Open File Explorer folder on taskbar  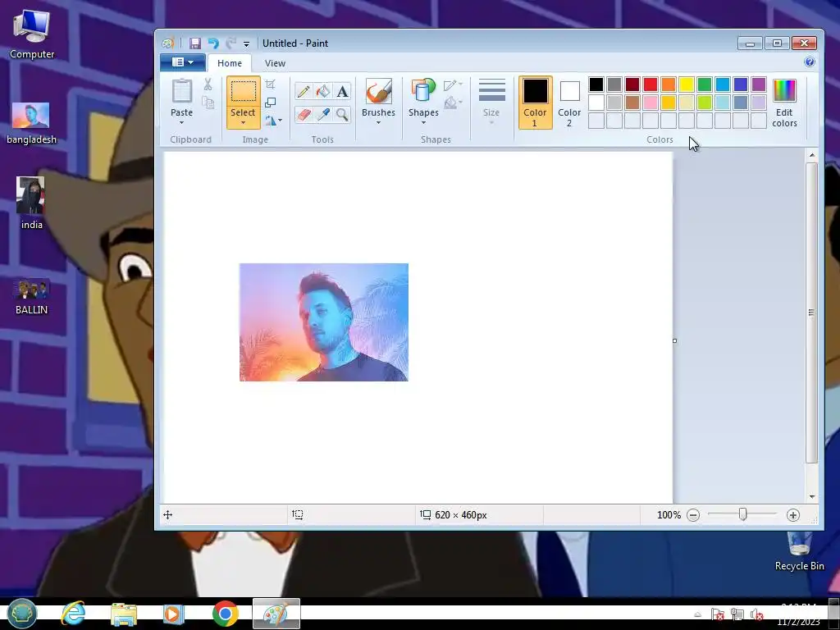pos(124,614)
